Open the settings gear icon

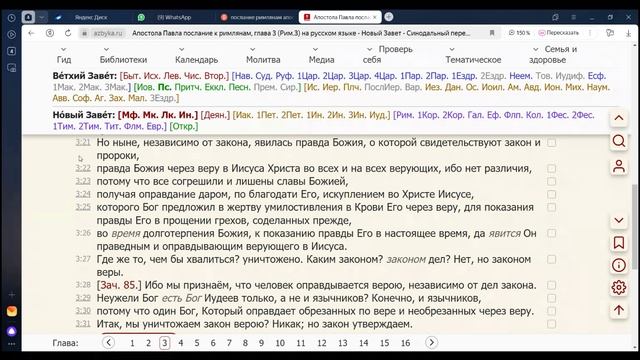(x=619, y=288)
